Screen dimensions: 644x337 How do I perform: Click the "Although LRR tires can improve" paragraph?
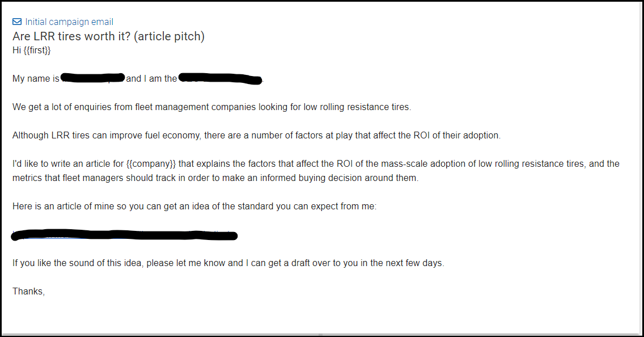click(x=256, y=136)
